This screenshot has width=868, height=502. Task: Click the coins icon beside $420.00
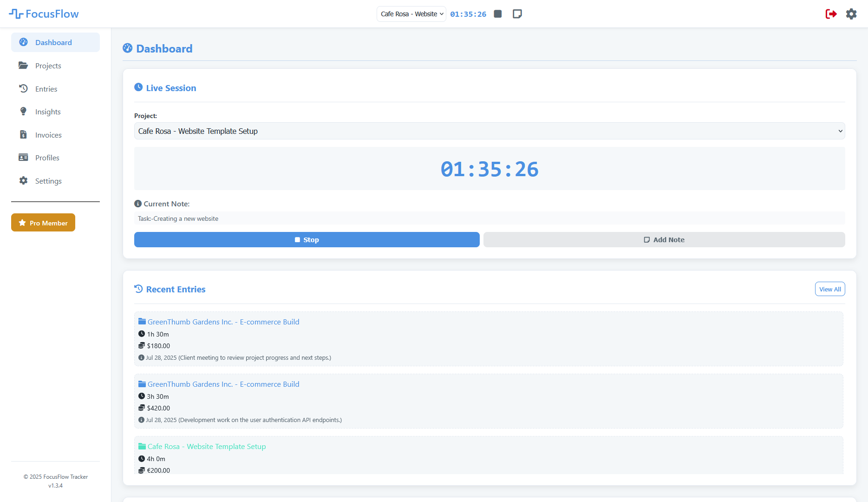point(142,408)
